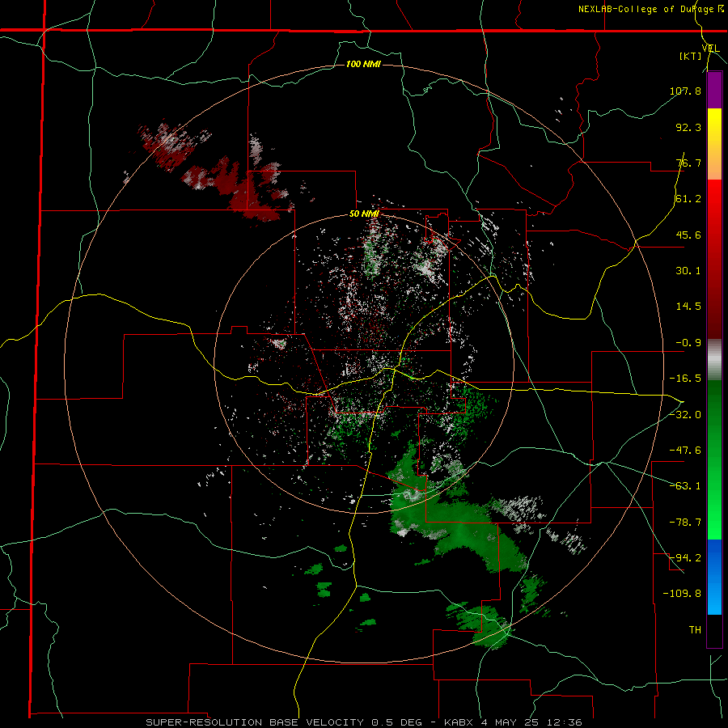Click the 92.3 velocity scale value
728x728 pixels.
click(688, 127)
